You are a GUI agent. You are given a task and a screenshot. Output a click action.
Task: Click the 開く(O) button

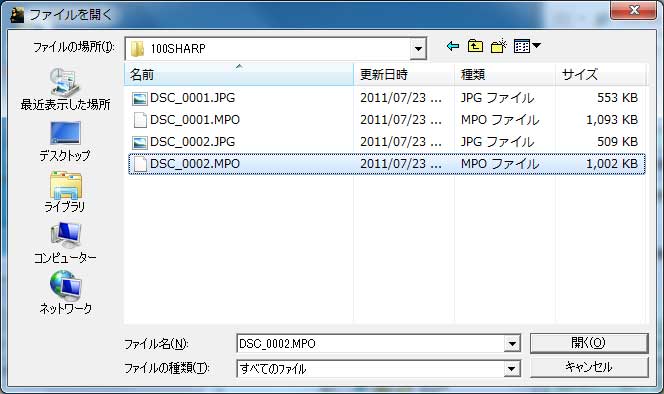click(589, 343)
